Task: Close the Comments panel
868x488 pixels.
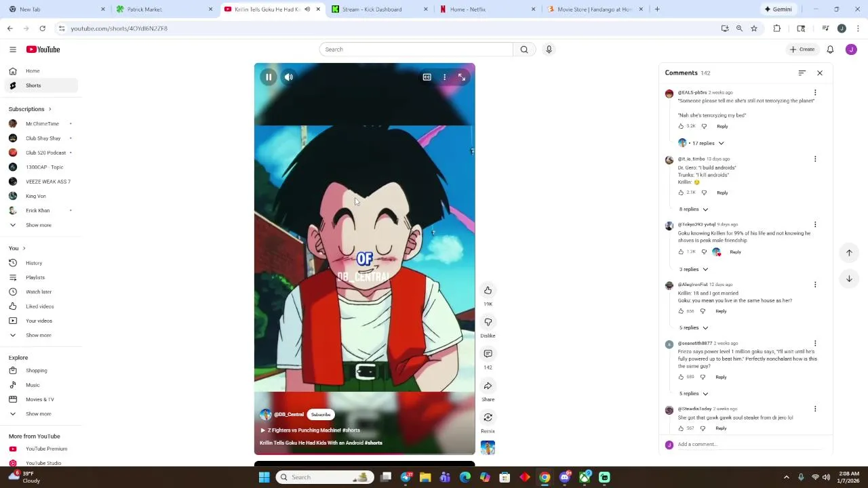Action: [x=820, y=73]
